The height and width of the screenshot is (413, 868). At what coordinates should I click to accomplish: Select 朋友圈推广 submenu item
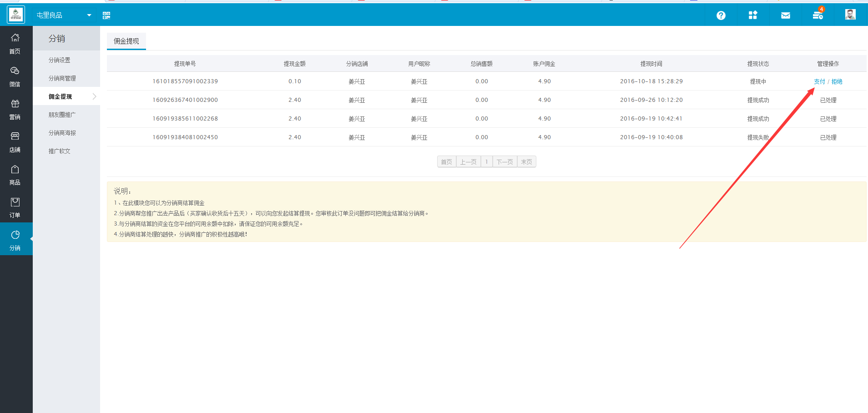tap(62, 115)
